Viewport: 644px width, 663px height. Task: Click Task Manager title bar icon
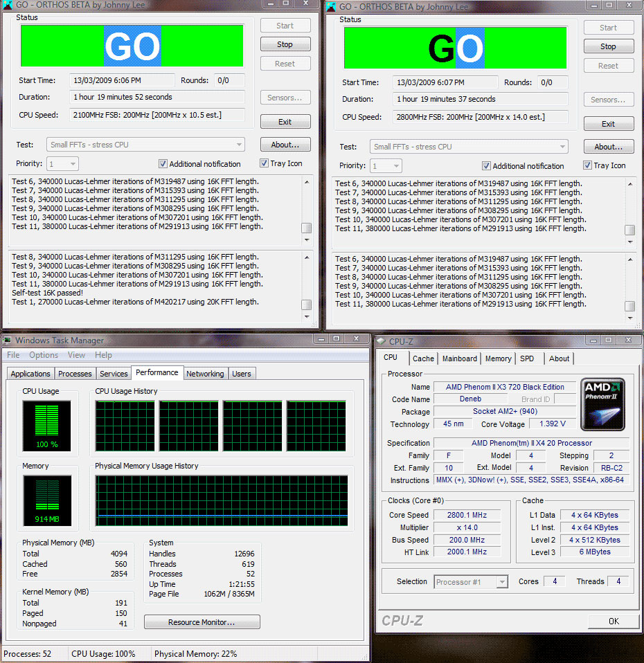8,340
